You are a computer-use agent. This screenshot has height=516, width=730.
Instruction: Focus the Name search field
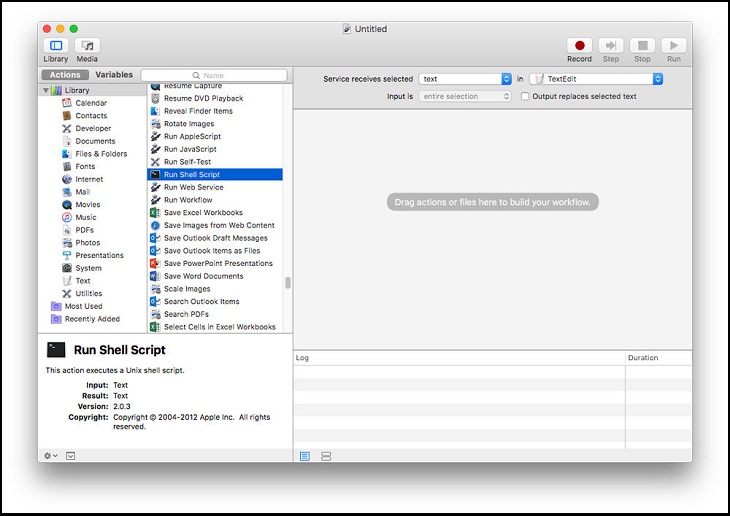[x=214, y=75]
